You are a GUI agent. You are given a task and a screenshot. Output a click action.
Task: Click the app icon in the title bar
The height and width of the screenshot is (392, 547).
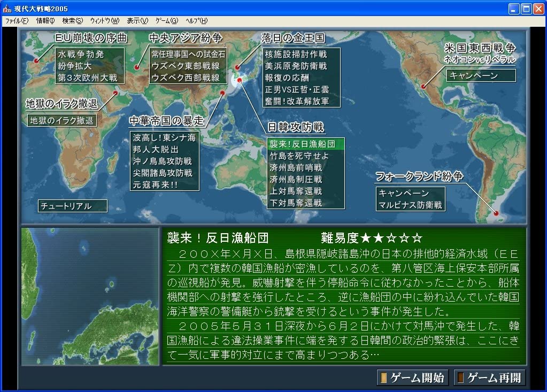point(7,9)
